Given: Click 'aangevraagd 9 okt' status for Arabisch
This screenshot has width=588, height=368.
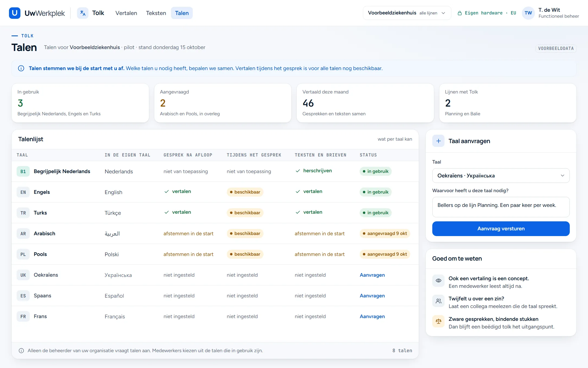Looking at the screenshot, I should point(385,233).
